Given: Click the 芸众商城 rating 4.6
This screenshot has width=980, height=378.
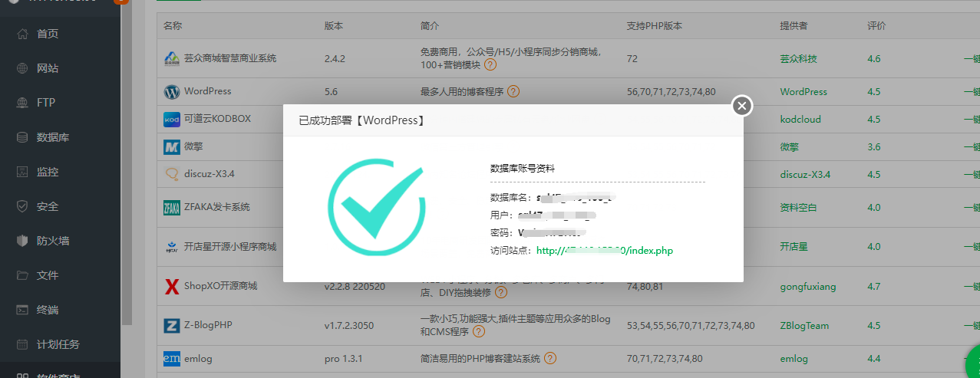Looking at the screenshot, I should click(874, 58).
